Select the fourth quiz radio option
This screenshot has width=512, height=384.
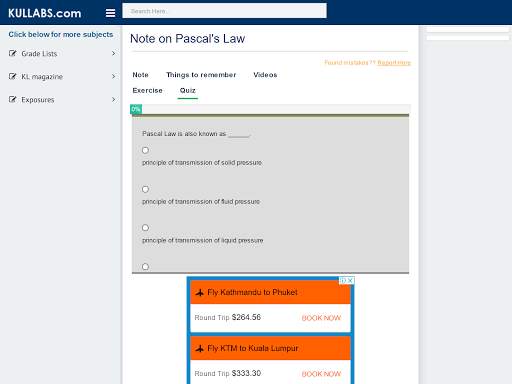[x=145, y=267]
